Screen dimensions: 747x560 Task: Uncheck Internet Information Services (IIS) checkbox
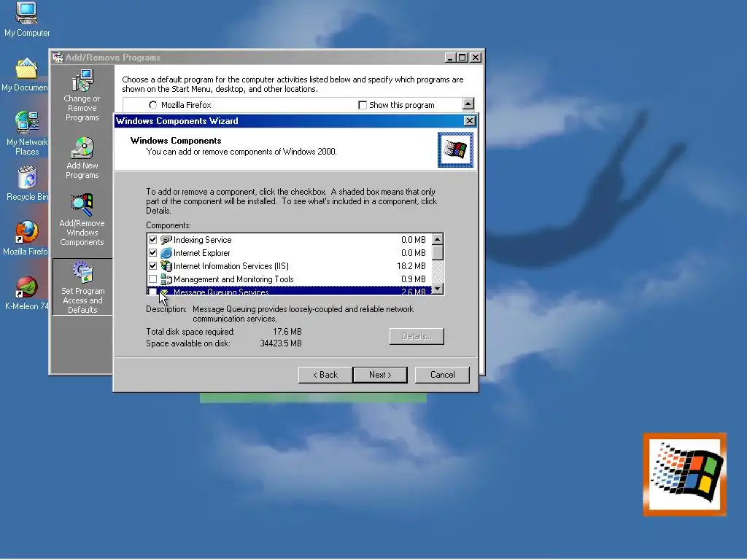click(152, 265)
